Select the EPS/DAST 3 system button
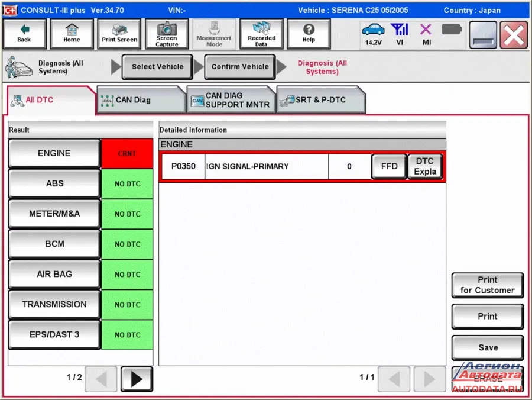This screenshot has width=532, height=400. pos(54,335)
